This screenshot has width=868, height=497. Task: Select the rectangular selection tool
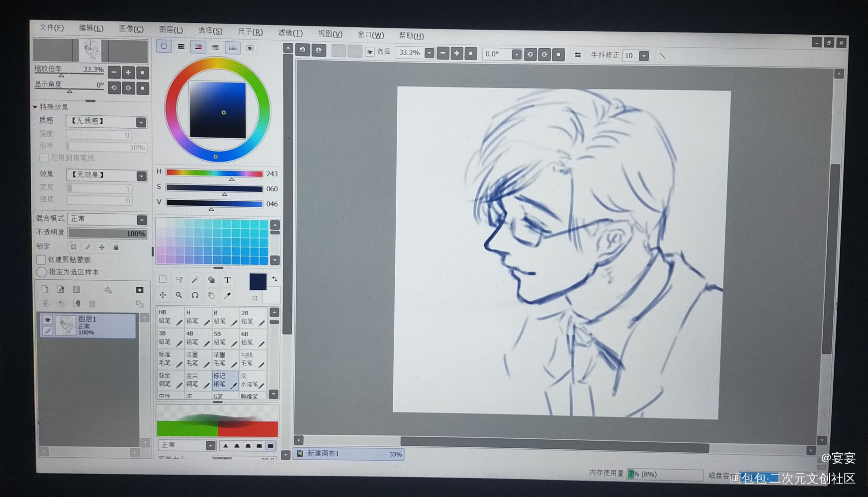click(x=163, y=280)
